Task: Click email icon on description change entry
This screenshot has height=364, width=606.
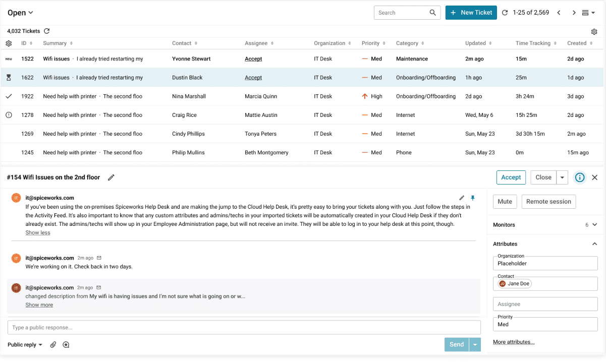Action: (x=99, y=288)
